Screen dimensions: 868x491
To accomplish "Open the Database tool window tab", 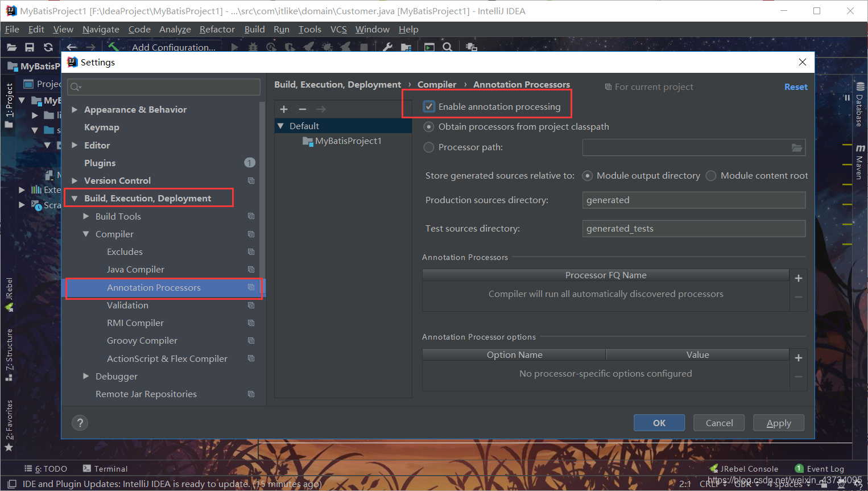I will [859, 105].
